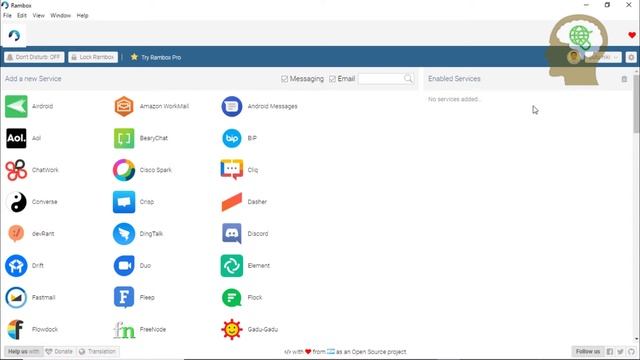Open the Edit menu

(22, 16)
